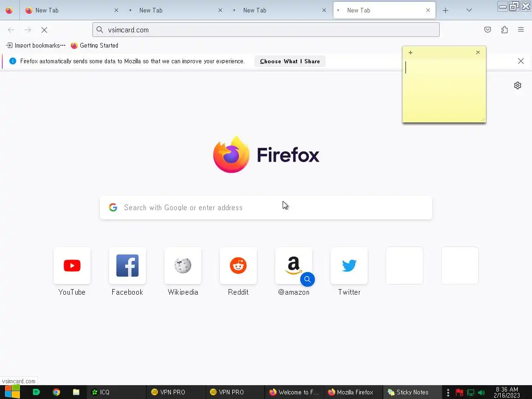Click the address bar containing vsimcard.com
This screenshot has width=532, height=399.
[x=266, y=30]
